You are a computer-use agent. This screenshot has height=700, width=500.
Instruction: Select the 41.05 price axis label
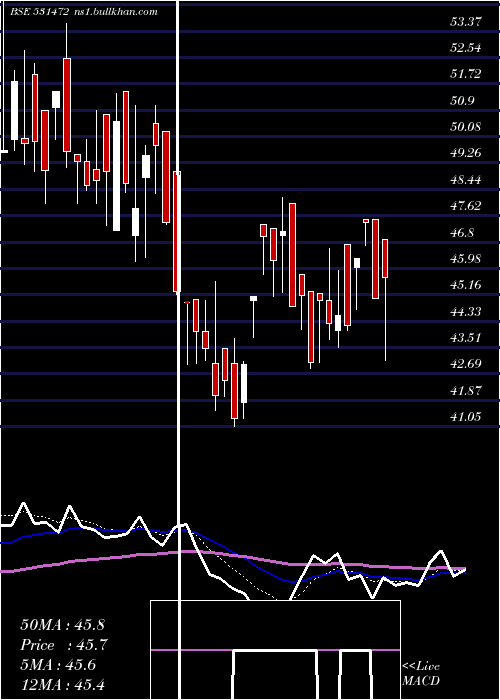point(466,417)
